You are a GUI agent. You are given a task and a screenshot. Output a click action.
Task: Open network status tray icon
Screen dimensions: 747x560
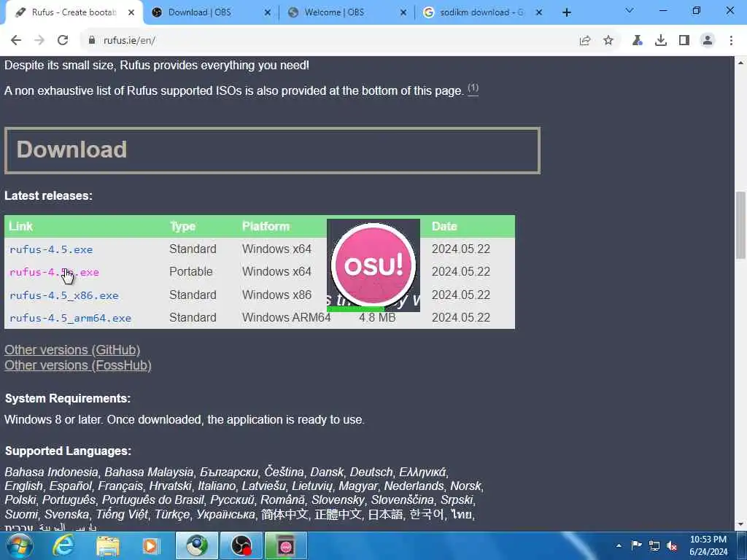point(654,545)
